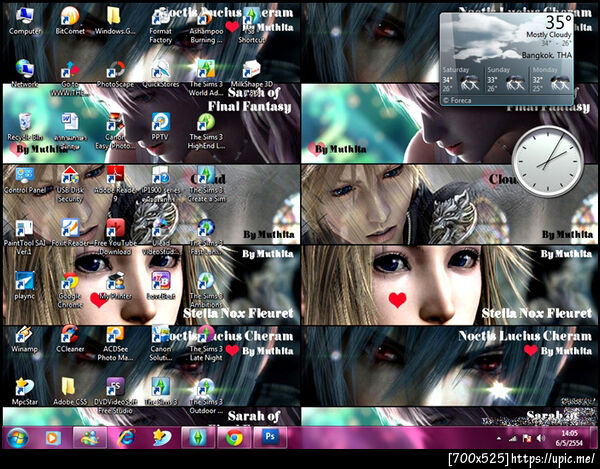Select The Sims 3 Late Night shortcut

click(x=206, y=343)
